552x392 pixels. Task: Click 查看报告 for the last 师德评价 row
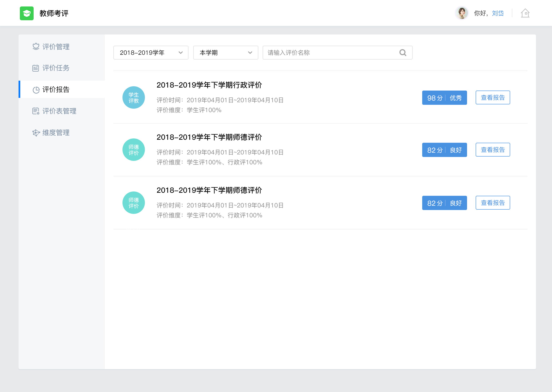[493, 203]
